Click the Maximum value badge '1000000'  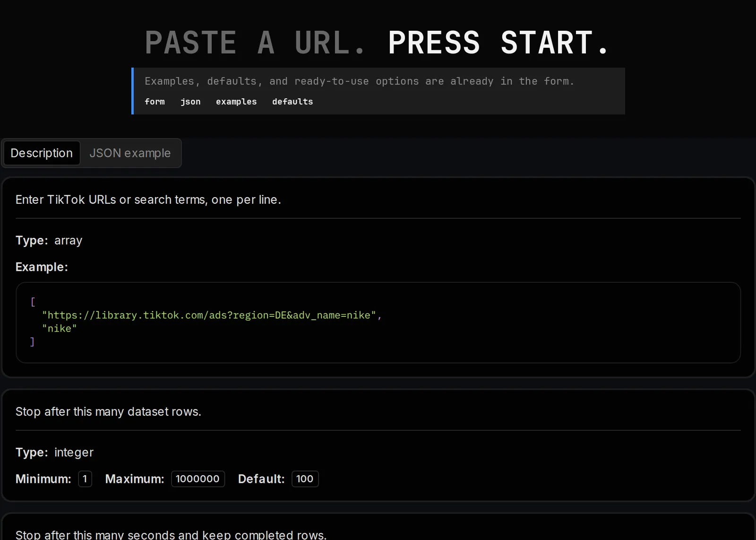pyautogui.click(x=198, y=479)
